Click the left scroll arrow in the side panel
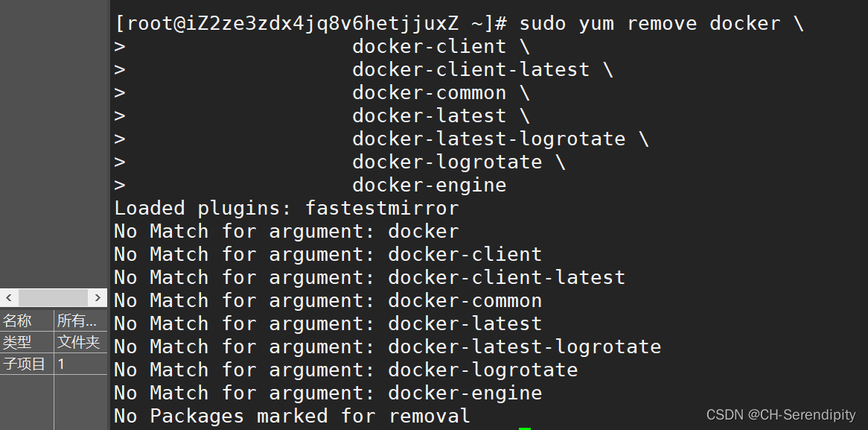Viewport: 868px width, 430px height. coord(9,298)
